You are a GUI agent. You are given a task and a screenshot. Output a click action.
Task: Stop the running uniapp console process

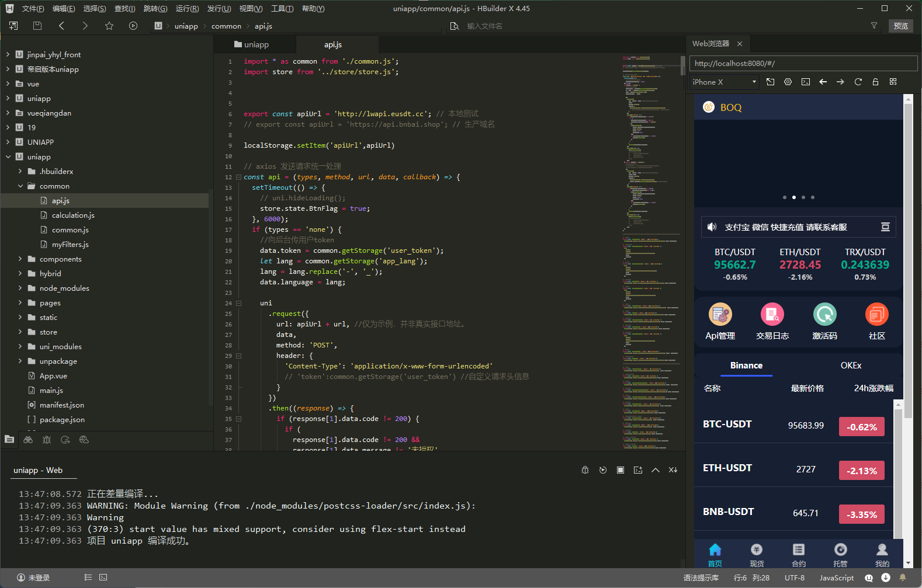click(621, 470)
